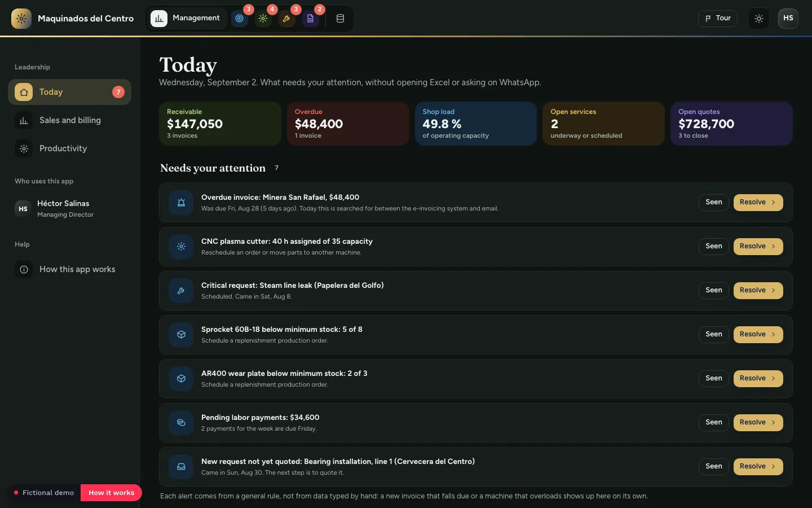Resolve the Pending labor payments alert
The height and width of the screenshot is (508, 812).
[758, 422]
